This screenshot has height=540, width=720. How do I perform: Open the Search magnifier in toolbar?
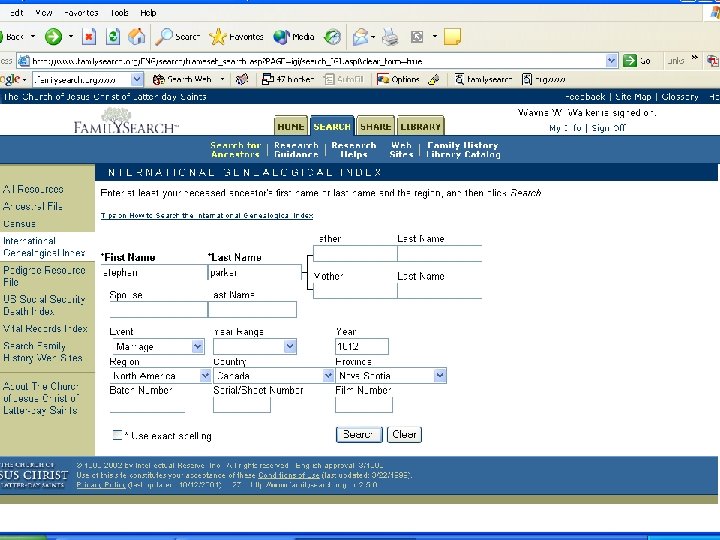click(x=177, y=37)
